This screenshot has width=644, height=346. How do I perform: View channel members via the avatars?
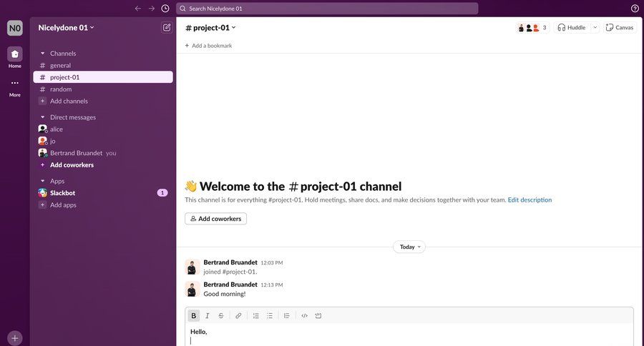[532, 27]
